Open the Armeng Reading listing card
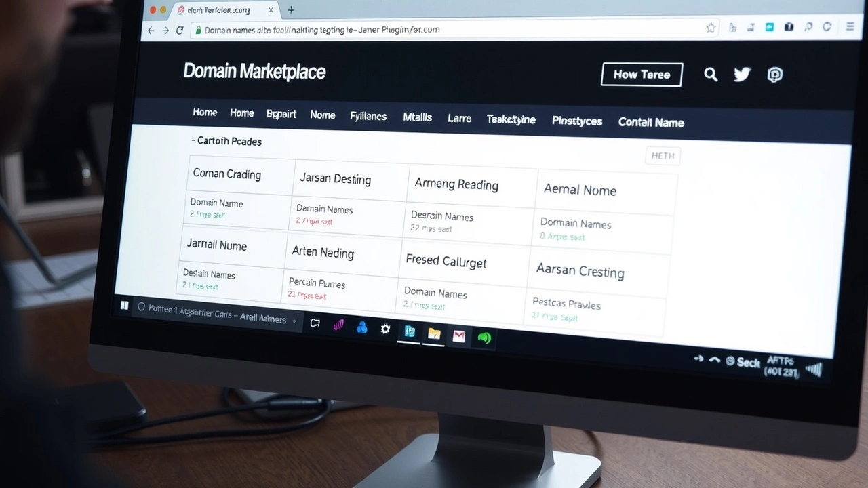Screen dimensions: 868x488 (456, 184)
